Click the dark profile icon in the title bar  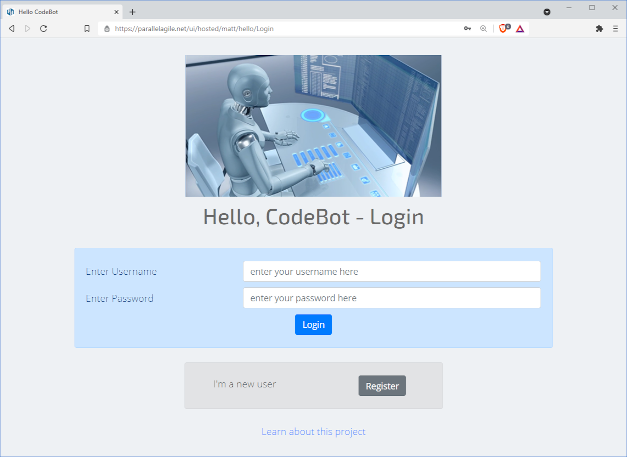pos(547,12)
